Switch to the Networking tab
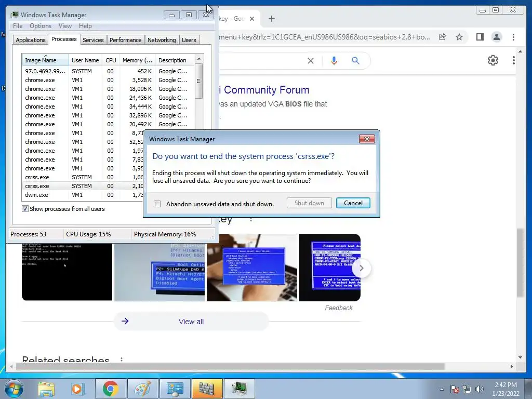The image size is (532, 399). pyautogui.click(x=162, y=40)
